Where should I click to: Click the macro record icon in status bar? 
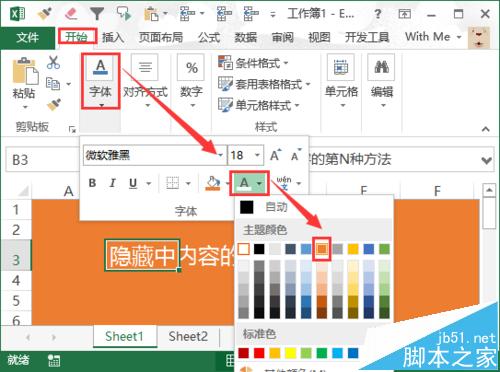(54, 361)
